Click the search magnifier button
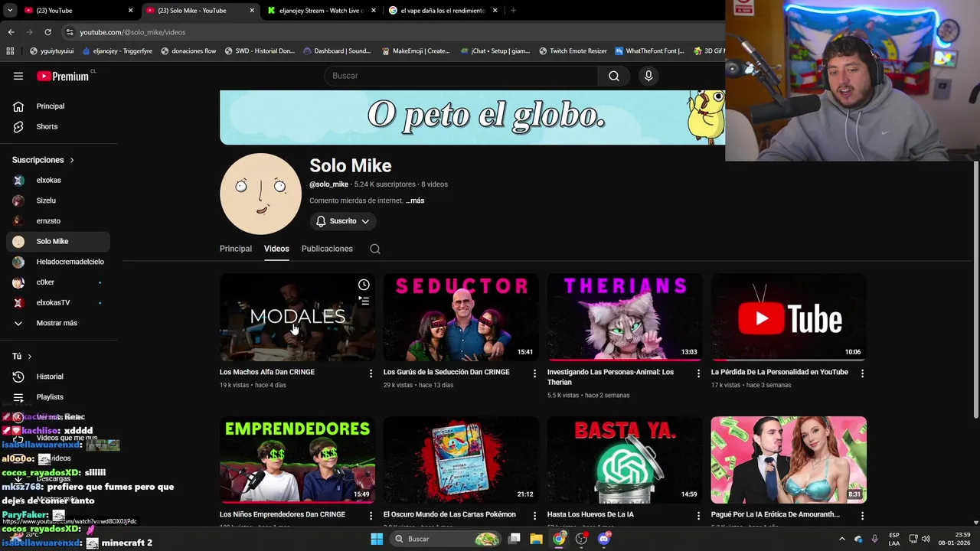This screenshot has height=551, width=980. point(614,76)
